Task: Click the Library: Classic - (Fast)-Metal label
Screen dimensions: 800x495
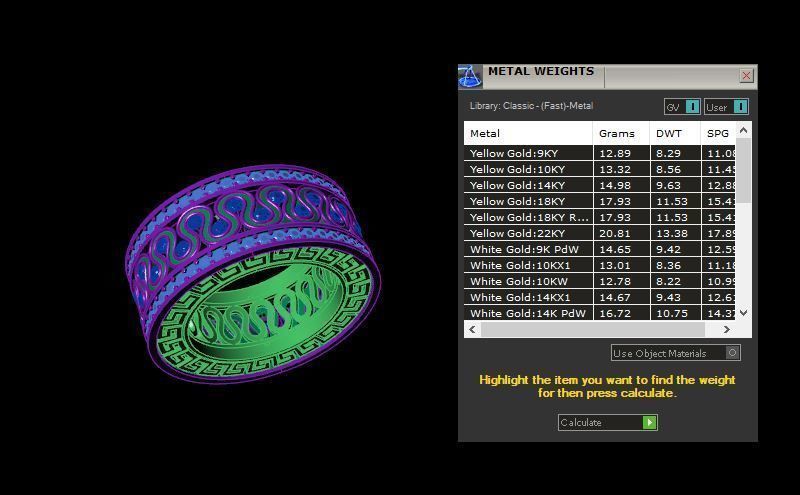Action: (x=531, y=106)
